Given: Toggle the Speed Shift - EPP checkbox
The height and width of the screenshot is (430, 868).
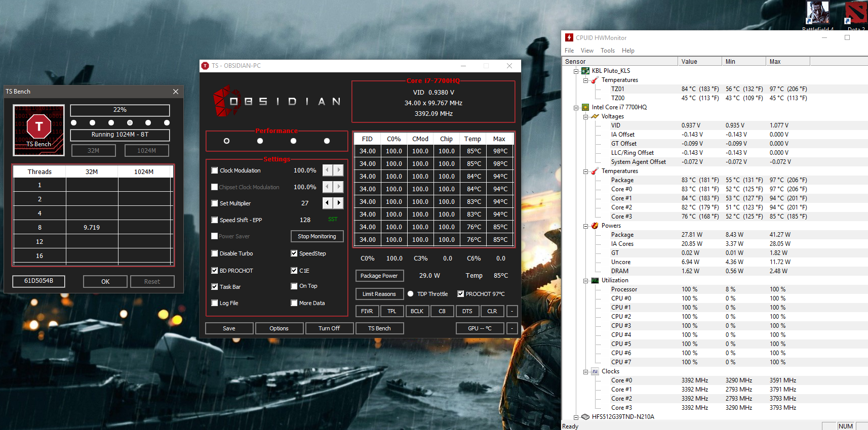Looking at the screenshot, I should coord(215,220).
